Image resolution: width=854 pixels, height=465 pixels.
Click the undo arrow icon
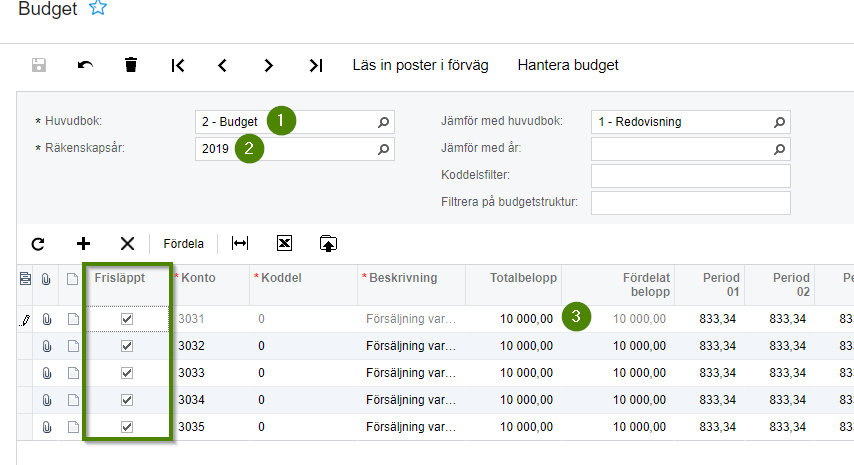point(85,65)
